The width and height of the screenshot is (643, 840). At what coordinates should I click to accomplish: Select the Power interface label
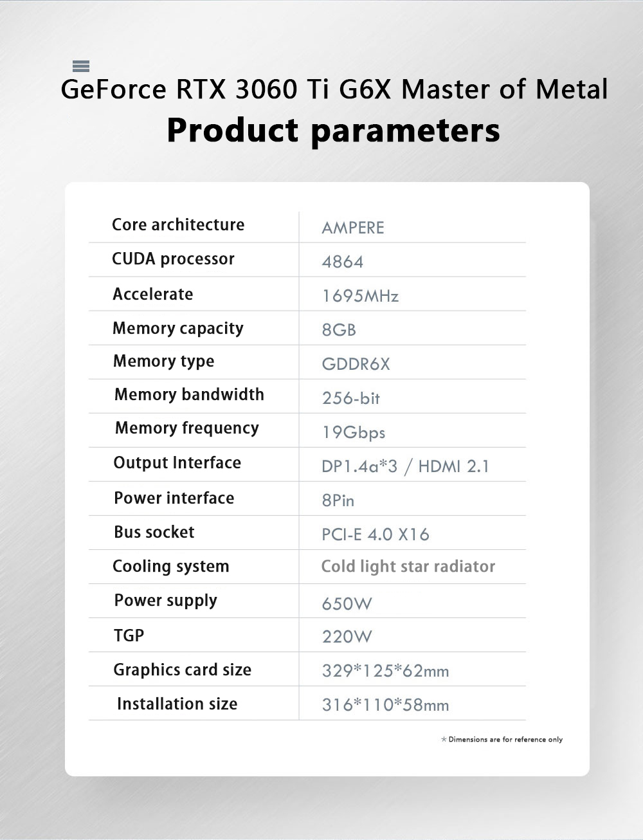point(174,498)
